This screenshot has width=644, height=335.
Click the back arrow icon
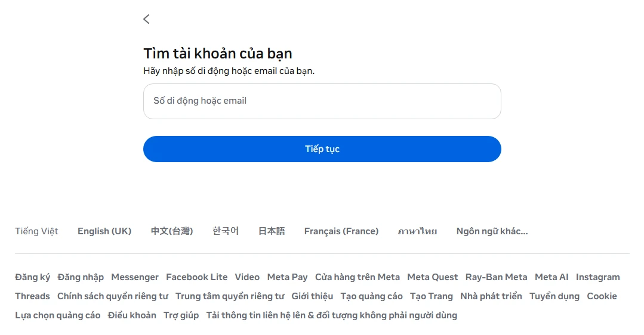[147, 19]
